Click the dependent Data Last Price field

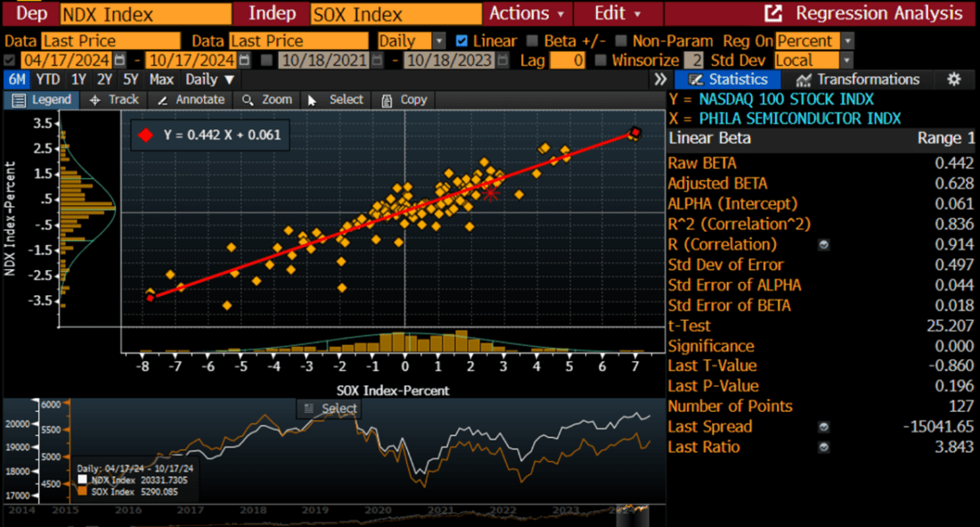tap(110, 41)
